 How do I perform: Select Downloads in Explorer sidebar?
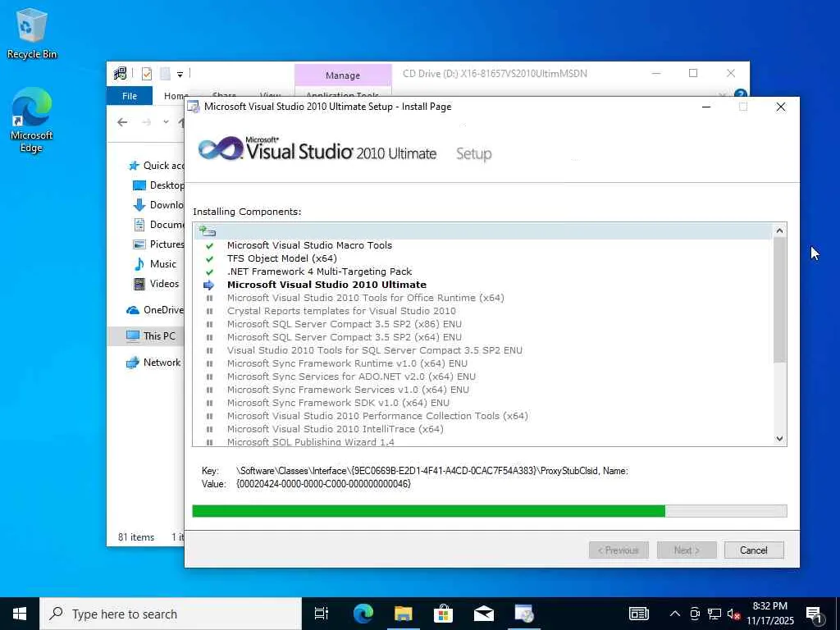click(158, 204)
